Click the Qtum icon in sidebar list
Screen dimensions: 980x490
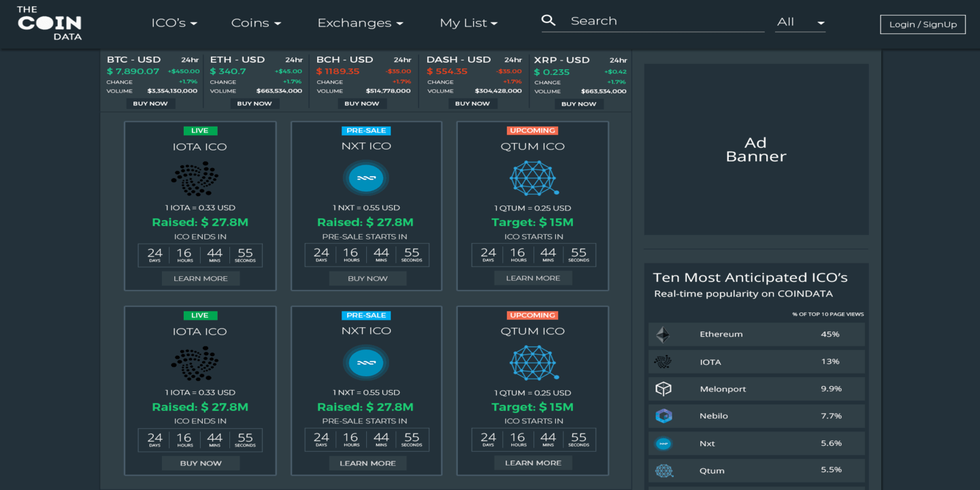[x=664, y=470]
